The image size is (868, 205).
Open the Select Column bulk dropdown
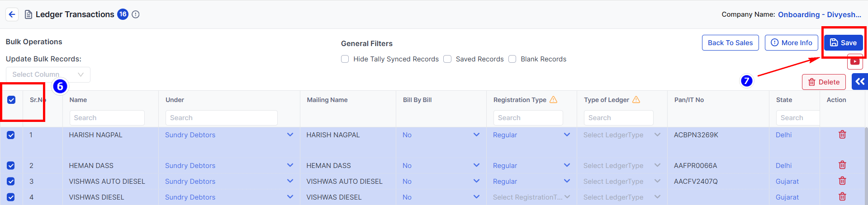point(48,75)
